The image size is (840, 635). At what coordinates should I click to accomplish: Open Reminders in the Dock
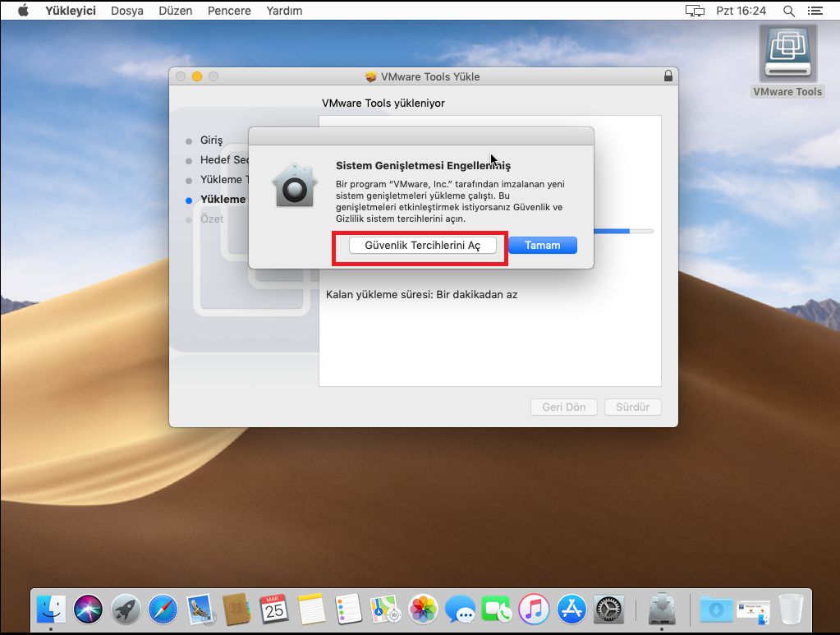tap(348, 610)
